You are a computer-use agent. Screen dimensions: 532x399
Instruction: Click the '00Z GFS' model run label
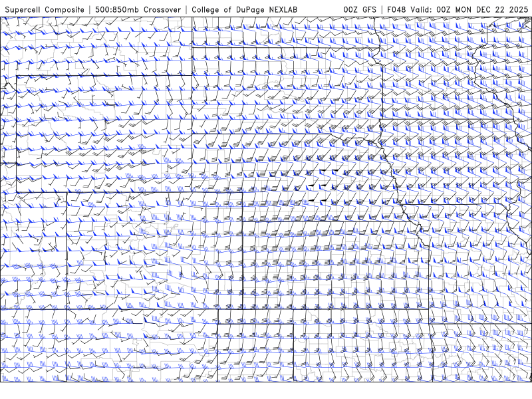coord(360,9)
